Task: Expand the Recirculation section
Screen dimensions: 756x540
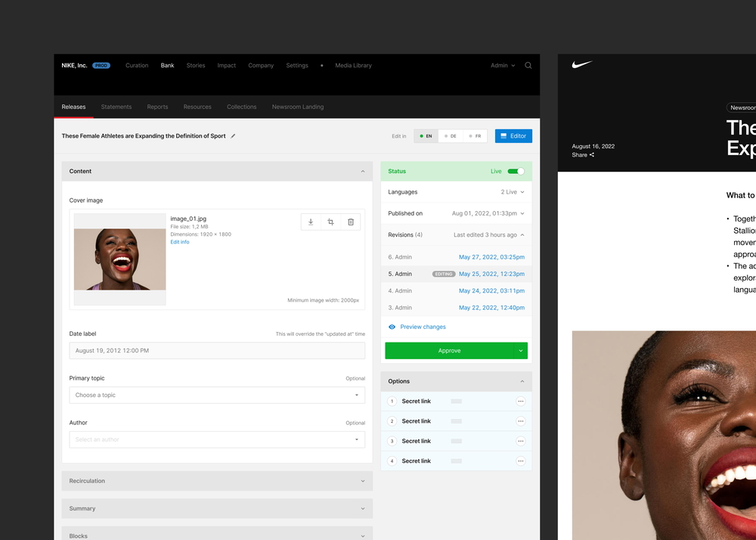Action: 217,481
